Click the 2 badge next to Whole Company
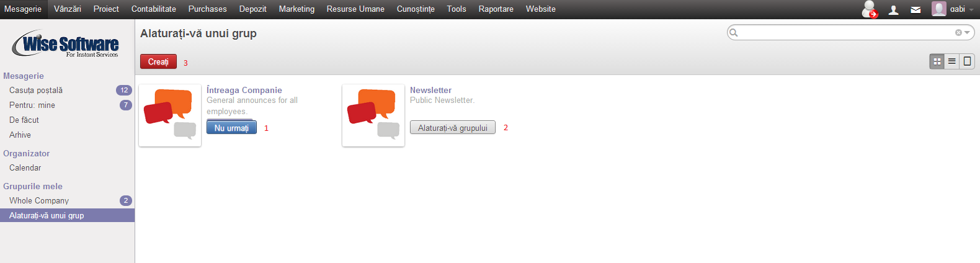Image resolution: width=980 pixels, height=263 pixels. (x=126, y=200)
